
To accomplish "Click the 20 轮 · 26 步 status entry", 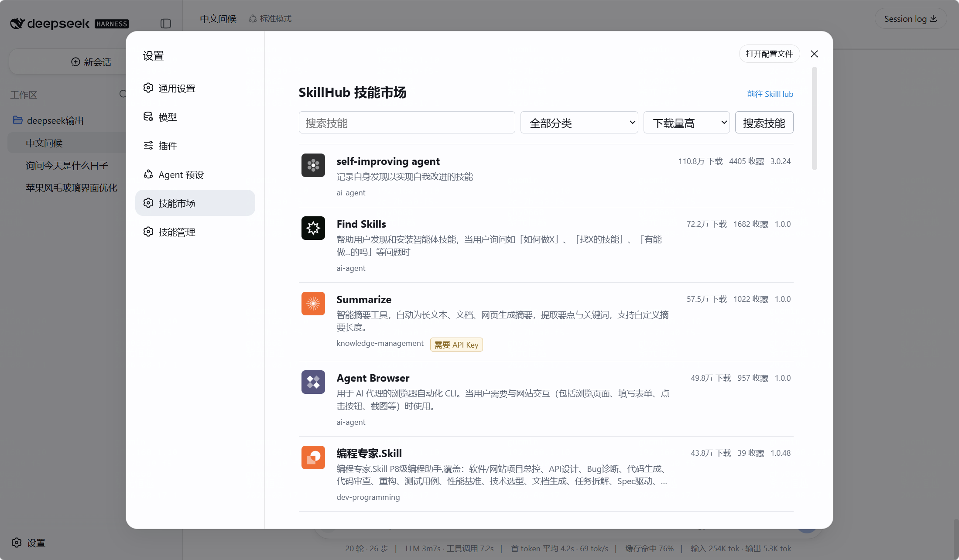I will (x=366, y=548).
